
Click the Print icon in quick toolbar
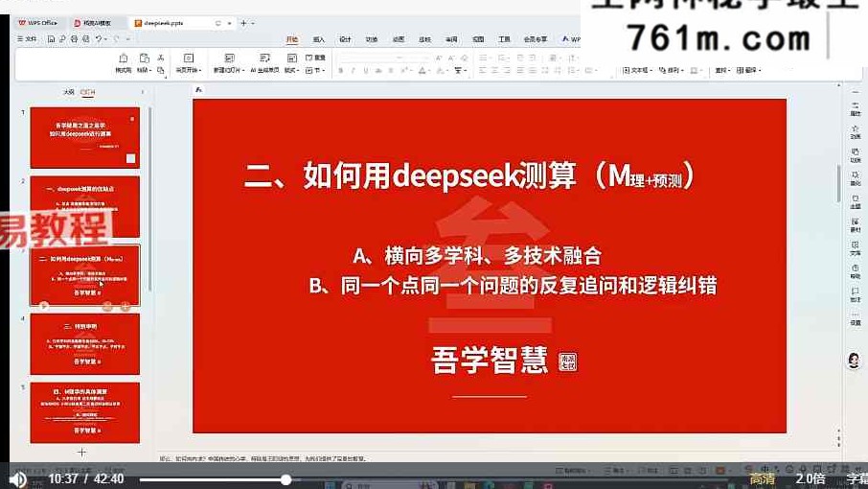click(74, 39)
